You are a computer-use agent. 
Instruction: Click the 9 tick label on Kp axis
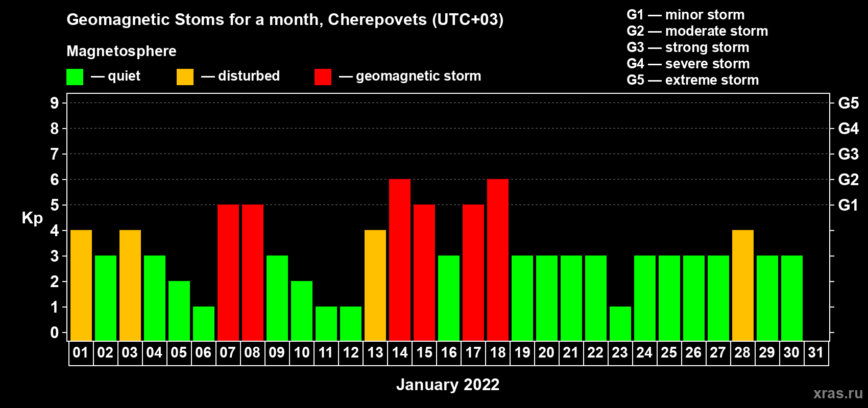coord(55,103)
